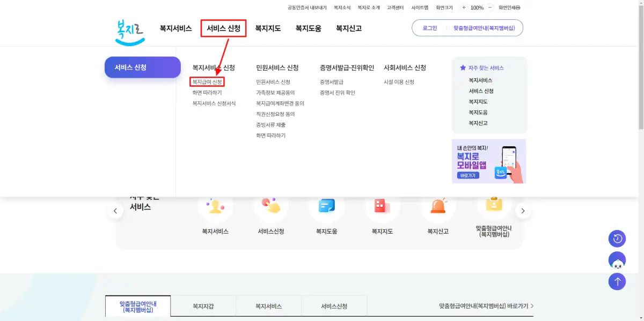
Task: Select 시설 이용 신청 item
Action: click(399, 82)
